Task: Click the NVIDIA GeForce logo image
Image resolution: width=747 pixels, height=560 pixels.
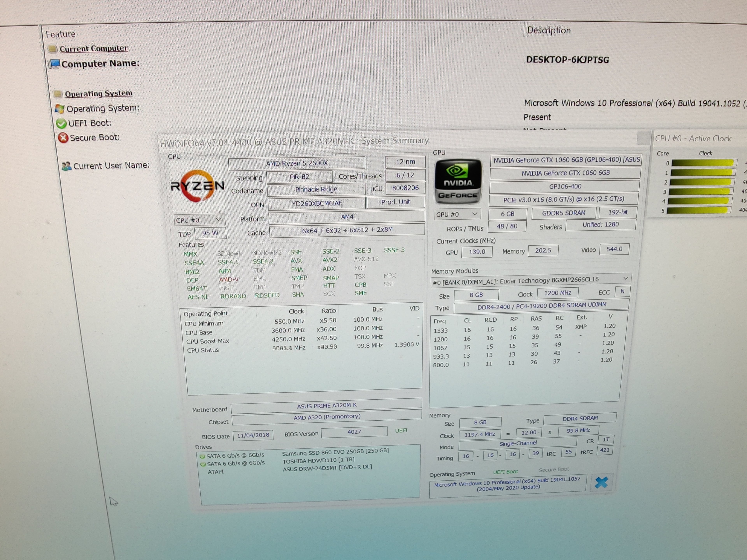Action: pos(458,182)
